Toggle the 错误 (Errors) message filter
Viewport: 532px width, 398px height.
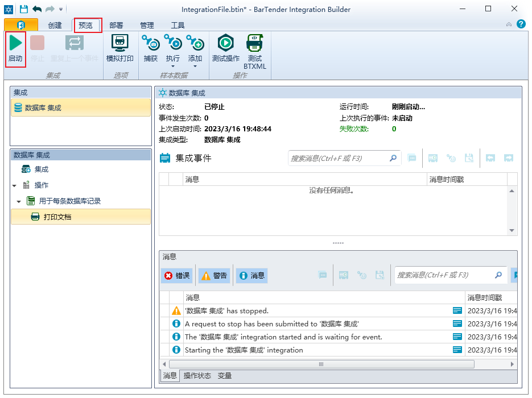(x=177, y=275)
